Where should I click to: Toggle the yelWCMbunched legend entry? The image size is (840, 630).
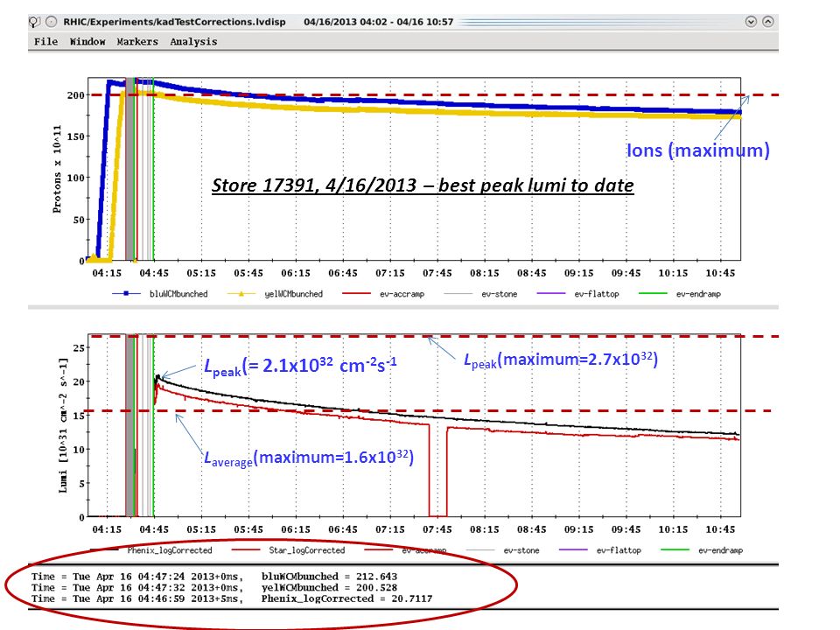(x=275, y=294)
